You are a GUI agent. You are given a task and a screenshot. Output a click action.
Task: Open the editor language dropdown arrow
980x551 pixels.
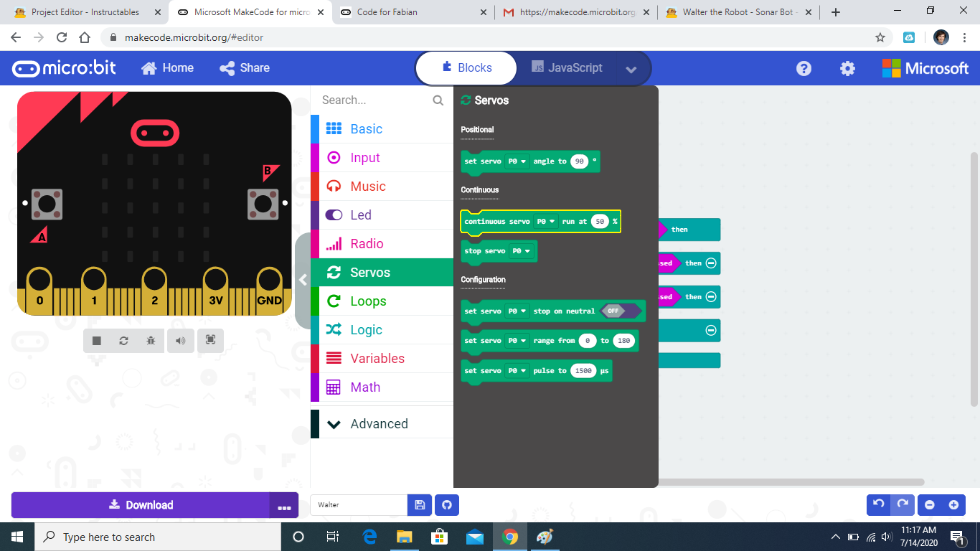tap(631, 70)
